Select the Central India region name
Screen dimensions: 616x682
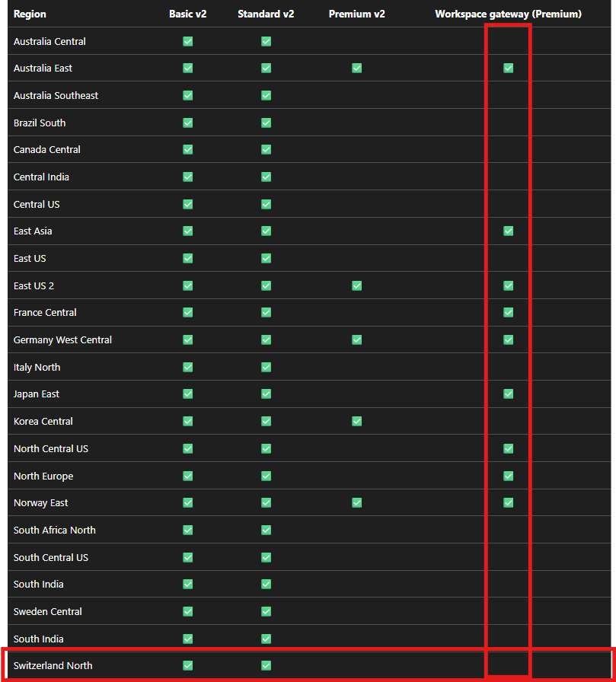point(41,177)
